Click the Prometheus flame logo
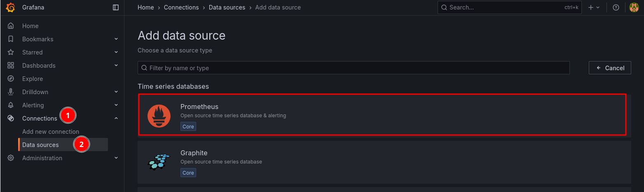644x192 pixels. (159, 116)
